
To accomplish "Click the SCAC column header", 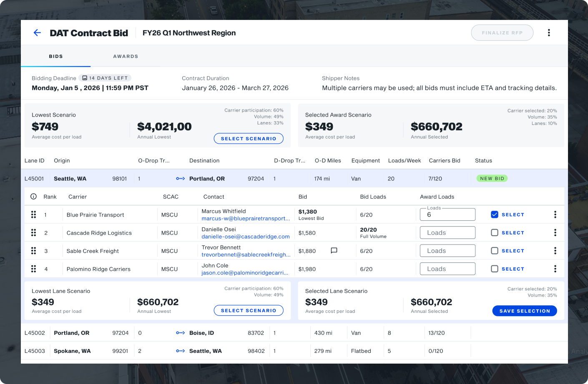I will tap(171, 197).
